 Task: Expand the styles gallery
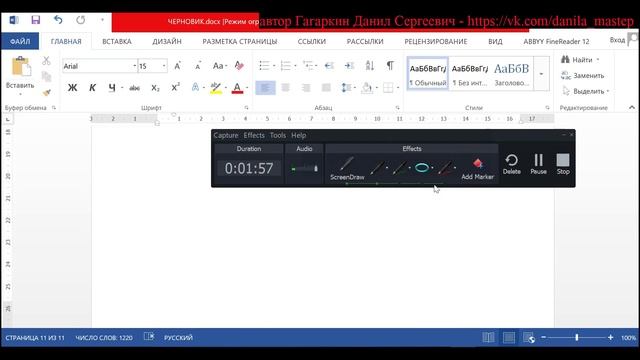click(541, 74)
